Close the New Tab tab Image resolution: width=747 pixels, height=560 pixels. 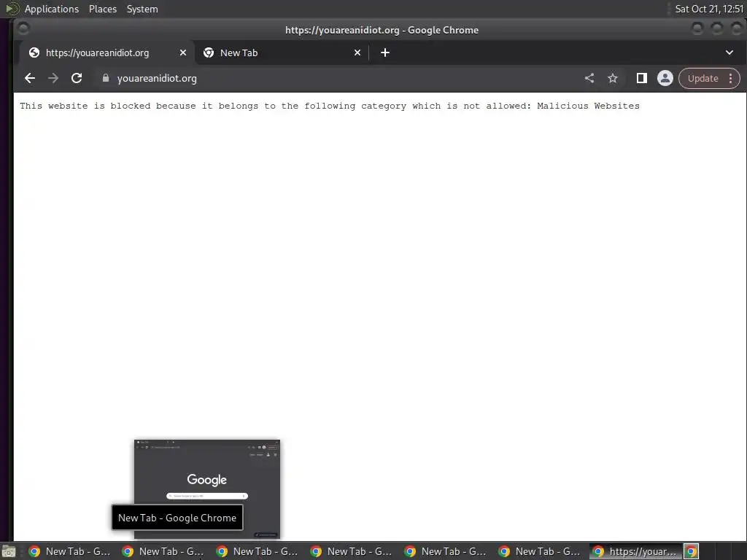(357, 52)
